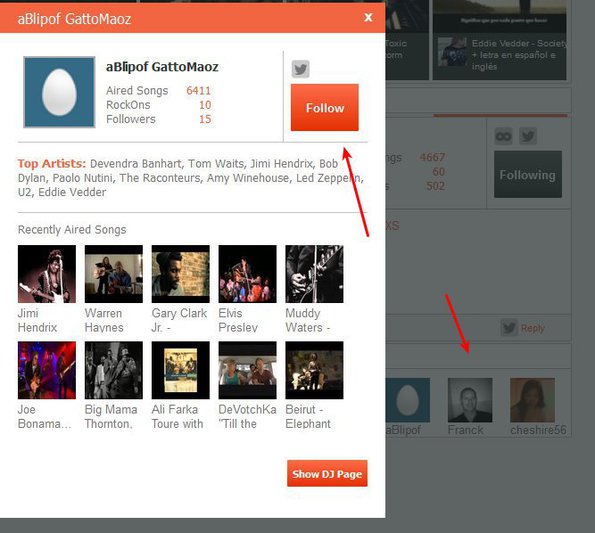Open the Jimi Hendrix song thumbnail
The width and height of the screenshot is (595, 533).
[47, 274]
